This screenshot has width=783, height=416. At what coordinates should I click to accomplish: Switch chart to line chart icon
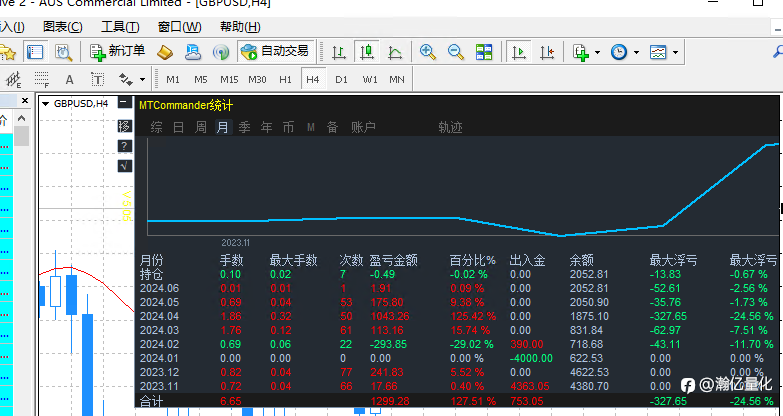pos(395,51)
